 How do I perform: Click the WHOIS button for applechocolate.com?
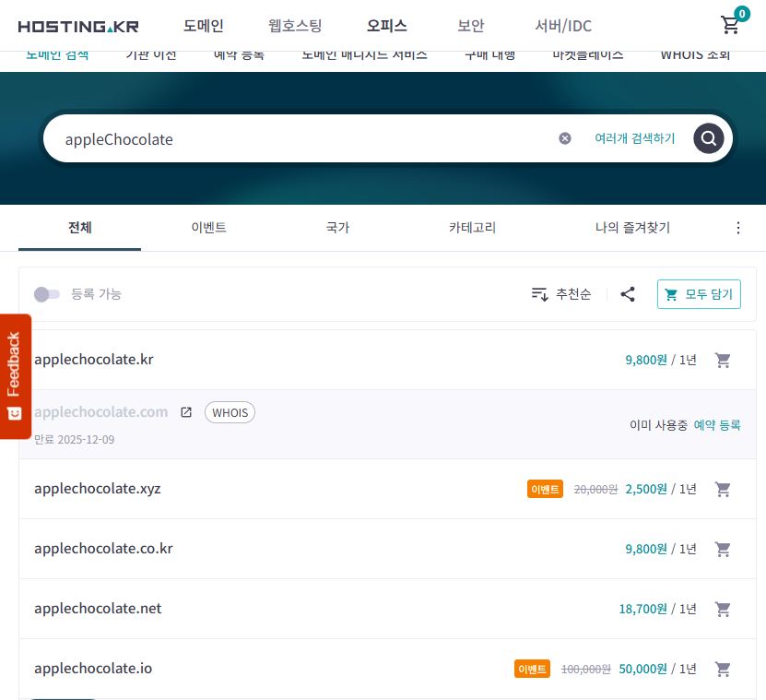230,412
